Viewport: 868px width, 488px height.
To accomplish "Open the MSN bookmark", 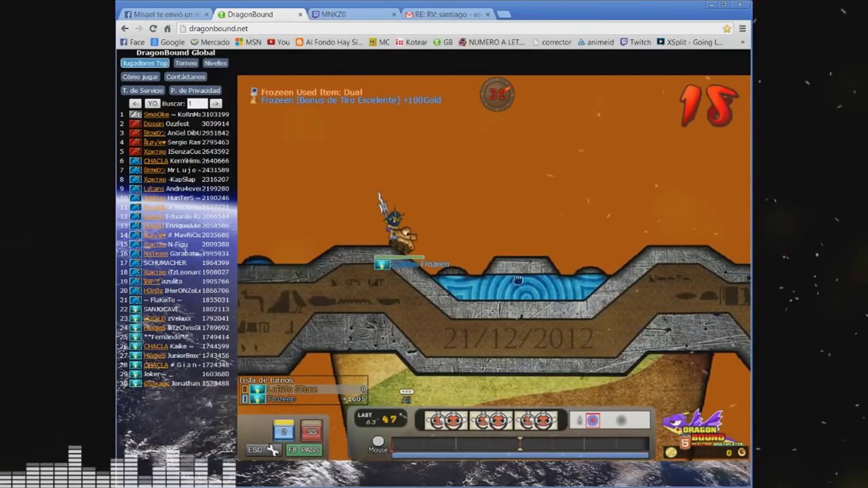I will [x=248, y=42].
